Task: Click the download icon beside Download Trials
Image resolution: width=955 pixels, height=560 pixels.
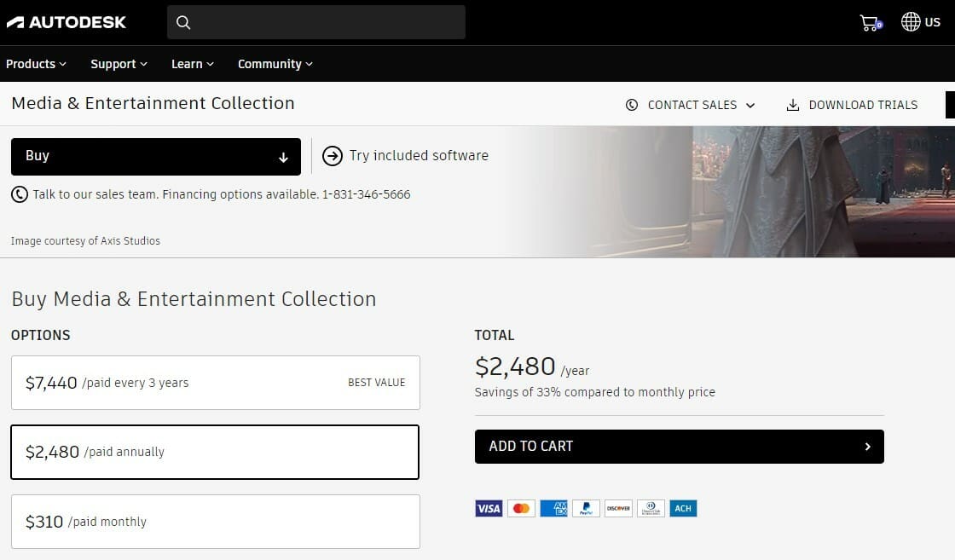Action: click(x=792, y=105)
